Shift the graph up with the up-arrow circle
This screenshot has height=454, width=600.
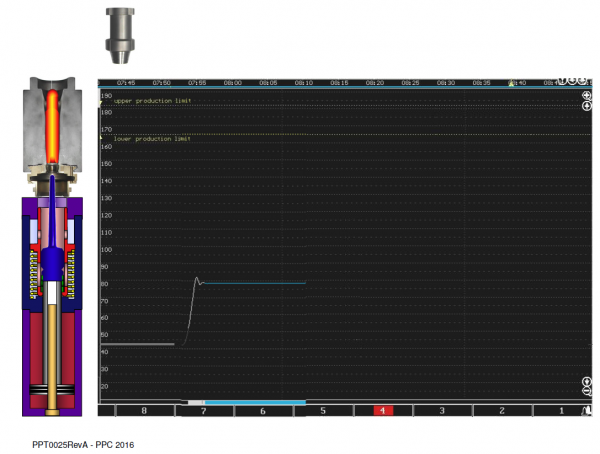pyautogui.click(x=587, y=106)
